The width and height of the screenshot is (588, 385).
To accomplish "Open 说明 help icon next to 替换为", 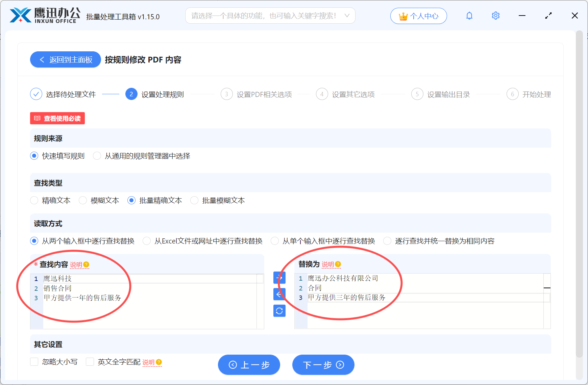I will 339,265.
